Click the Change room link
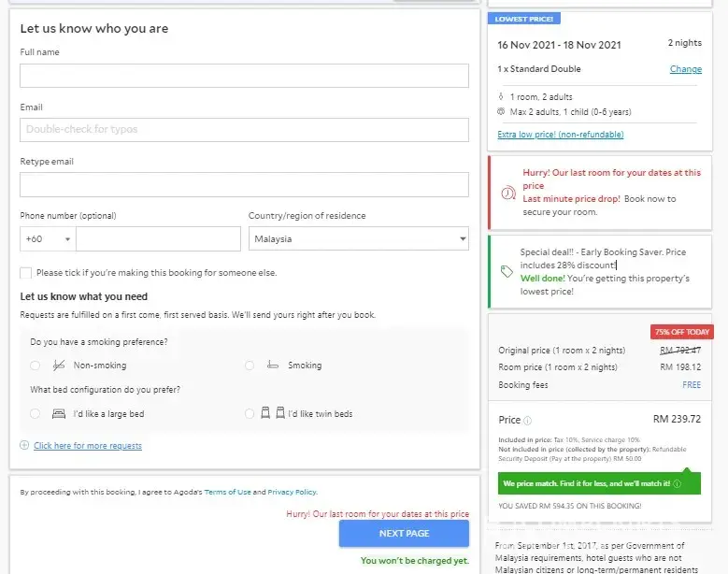 coord(685,69)
